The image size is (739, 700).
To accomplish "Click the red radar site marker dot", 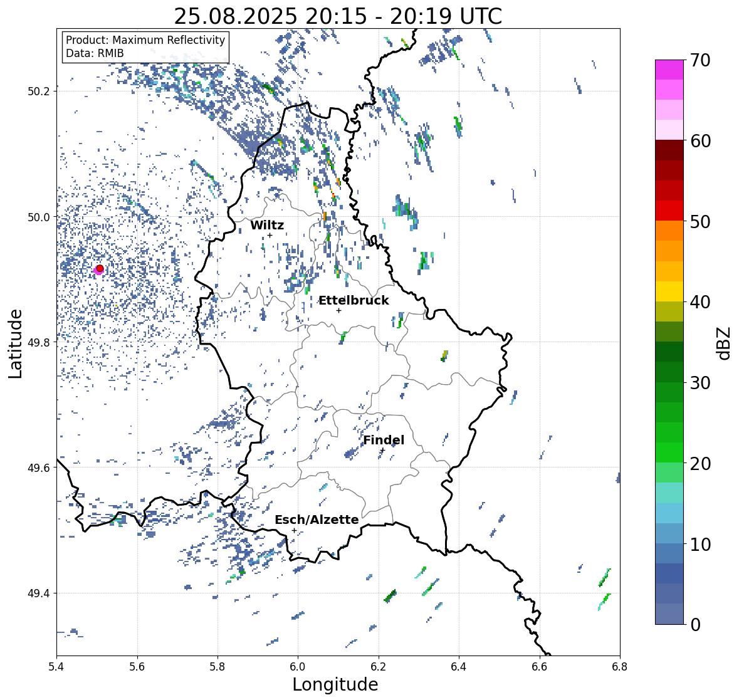I will [x=100, y=268].
